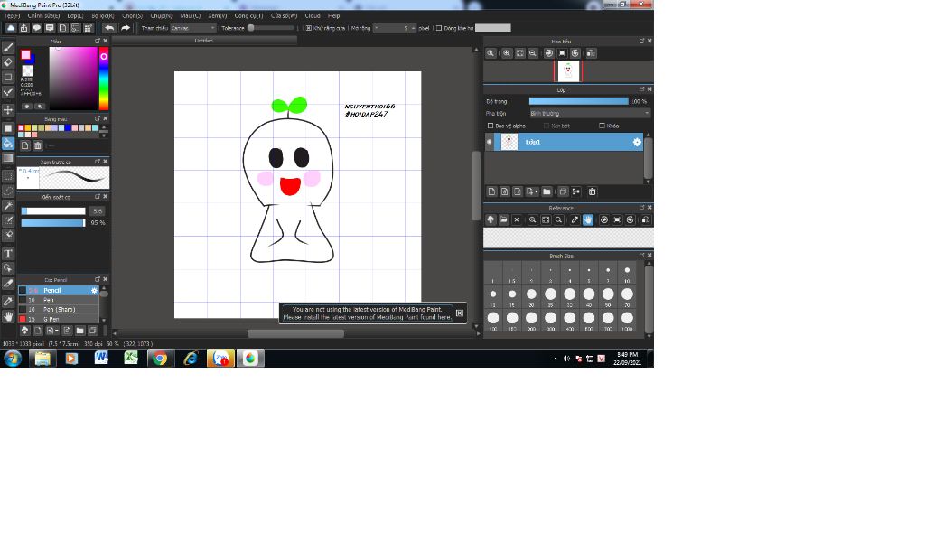Viewport: 925px width, 560px height.
Task: Click the Undo arrow in toolbar
Action: pos(109,28)
